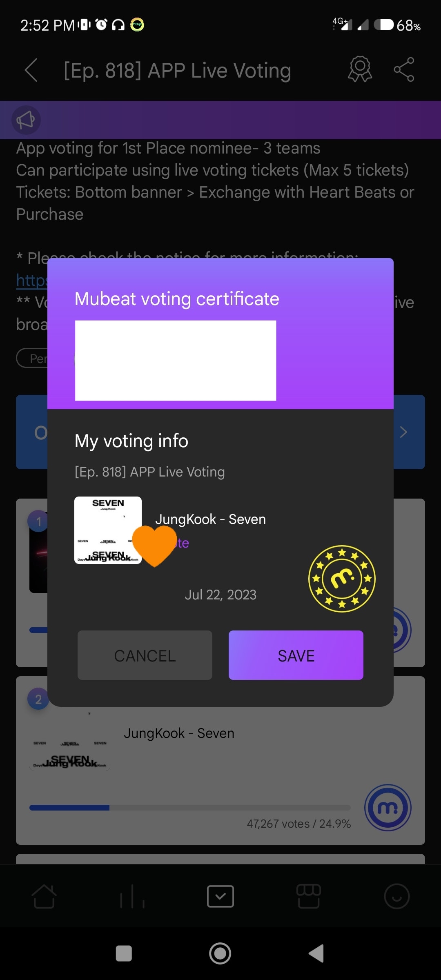
Task: Open the home tab icon
Action: point(44,896)
